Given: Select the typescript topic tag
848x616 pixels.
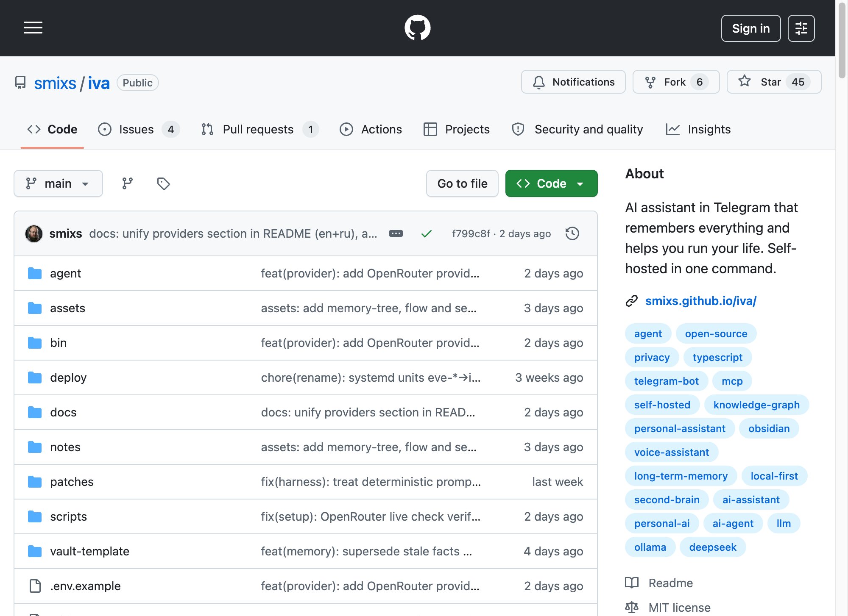Looking at the screenshot, I should click(717, 357).
